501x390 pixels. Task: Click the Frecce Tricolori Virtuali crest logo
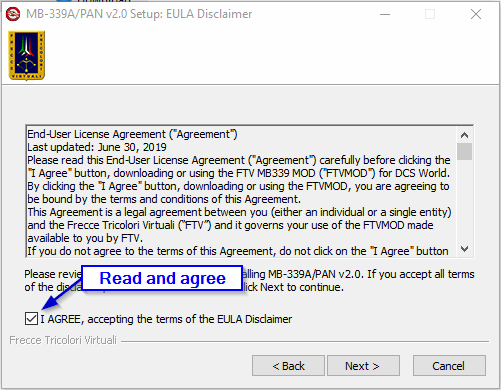pyautogui.click(x=27, y=55)
